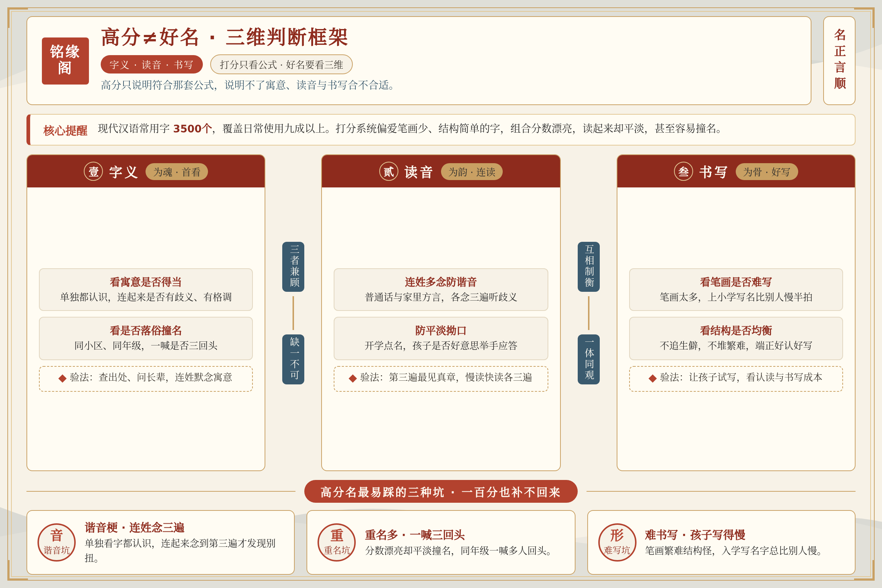Click the 互相制衡 vertical label

click(x=589, y=267)
